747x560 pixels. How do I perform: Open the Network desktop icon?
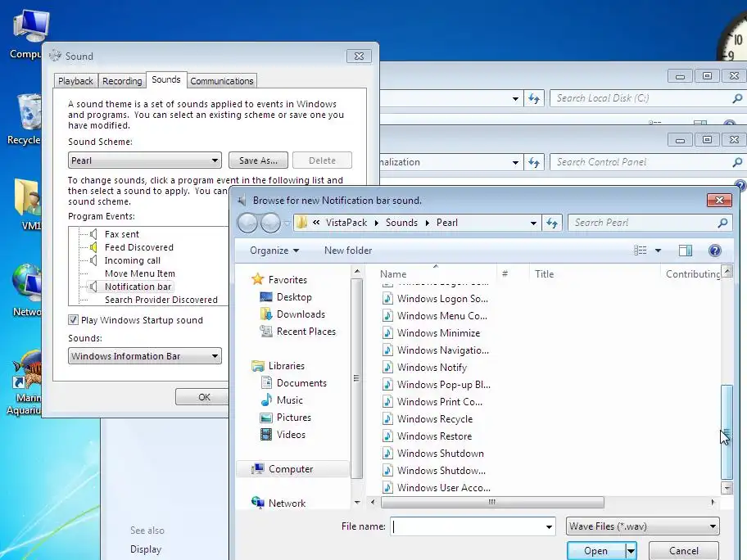click(26, 291)
